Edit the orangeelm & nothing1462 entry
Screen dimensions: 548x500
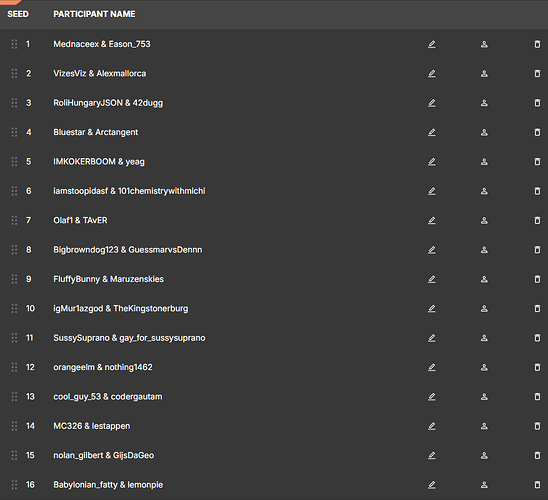(432, 367)
